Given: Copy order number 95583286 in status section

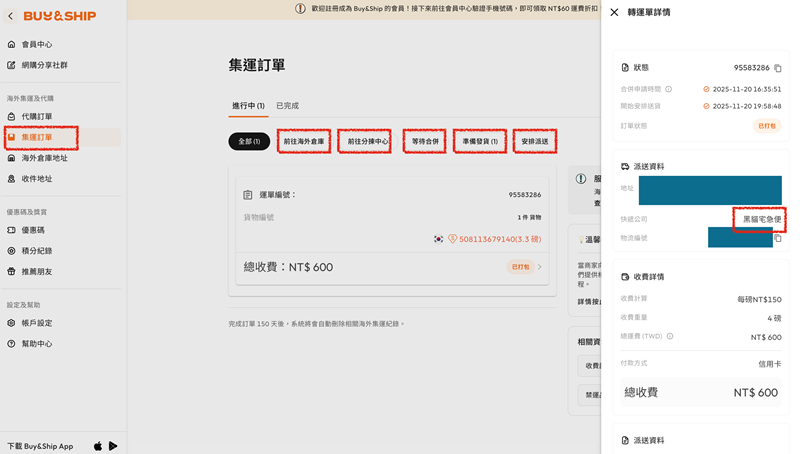Looking at the screenshot, I should click(778, 68).
